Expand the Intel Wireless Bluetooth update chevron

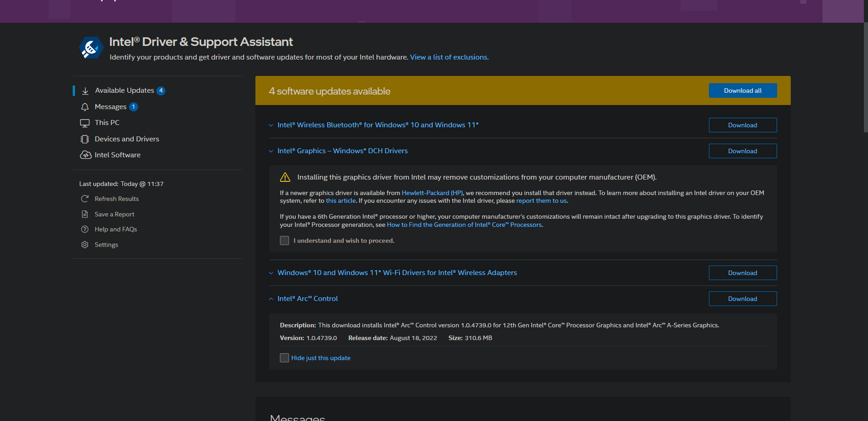tap(271, 125)
